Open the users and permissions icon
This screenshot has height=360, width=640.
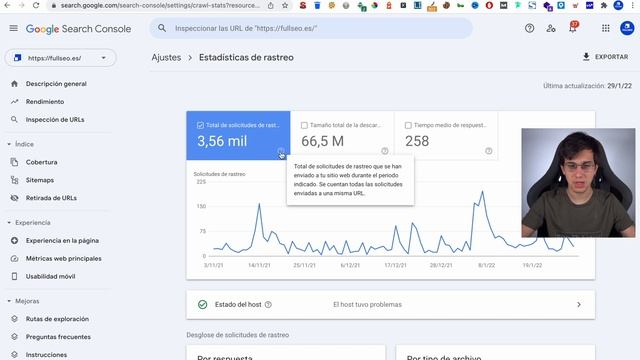click(551, 28)
